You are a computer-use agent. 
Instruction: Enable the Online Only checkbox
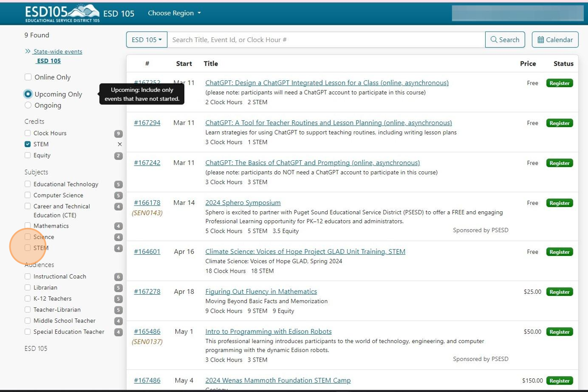tap(28, 77)
